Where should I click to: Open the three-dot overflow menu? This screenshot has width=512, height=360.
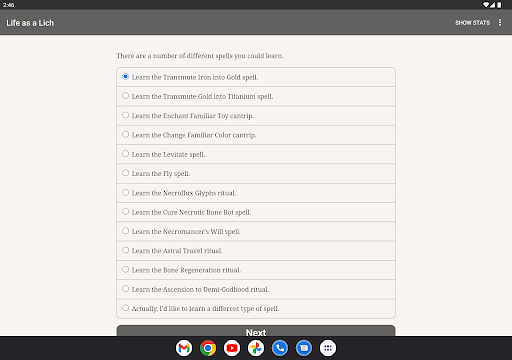click(500, 22)
